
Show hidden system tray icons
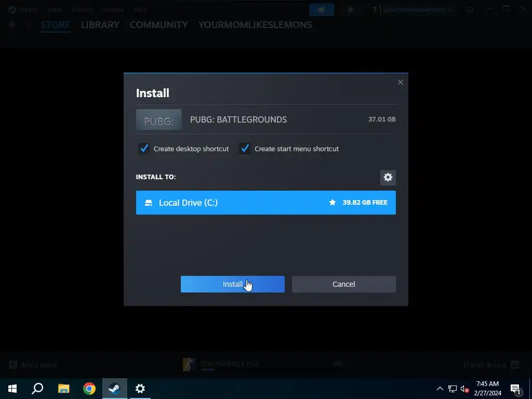pos(440,389)
